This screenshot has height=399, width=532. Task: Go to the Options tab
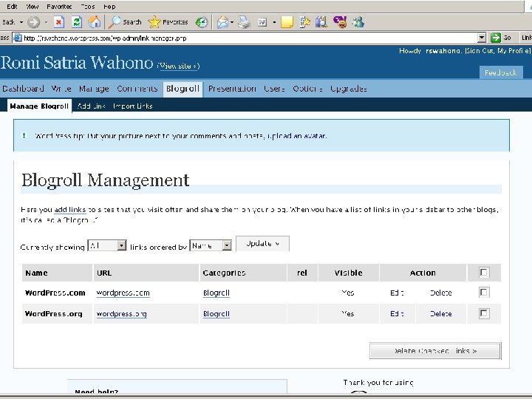coord(307,89)
